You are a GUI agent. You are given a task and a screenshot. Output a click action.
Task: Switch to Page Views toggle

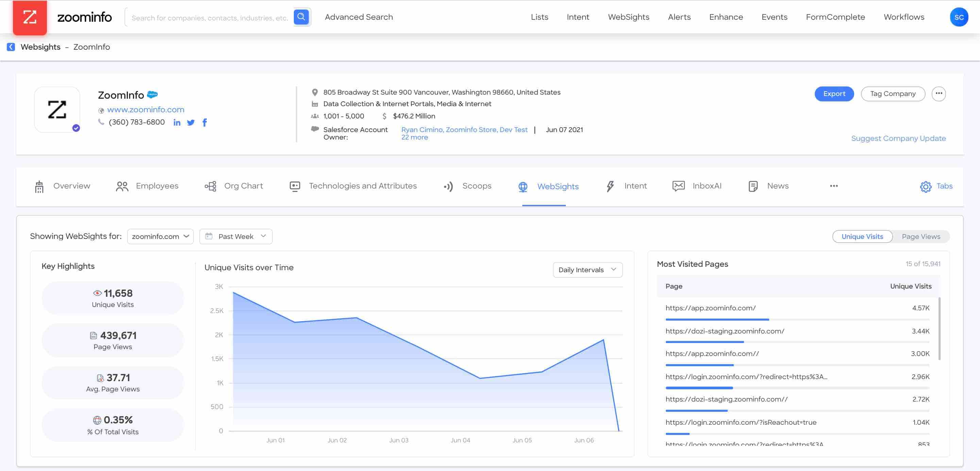click(920, 237)
